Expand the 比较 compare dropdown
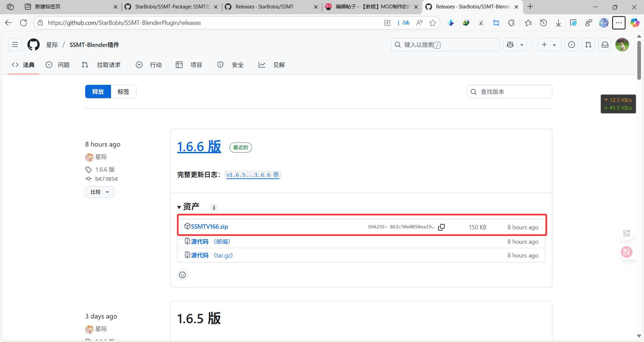 pos(100,192)
